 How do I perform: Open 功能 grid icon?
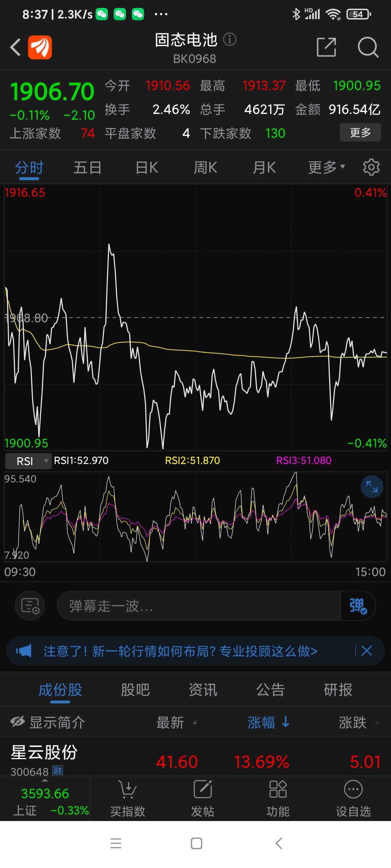tap(278, 789)
